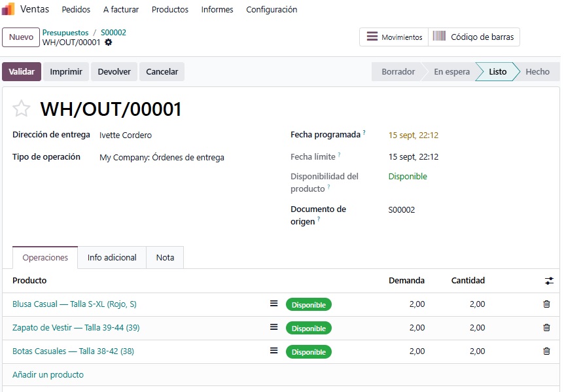
Task: Click the favorite star next to WH/OUT/00001
Action: click(21, 108)
